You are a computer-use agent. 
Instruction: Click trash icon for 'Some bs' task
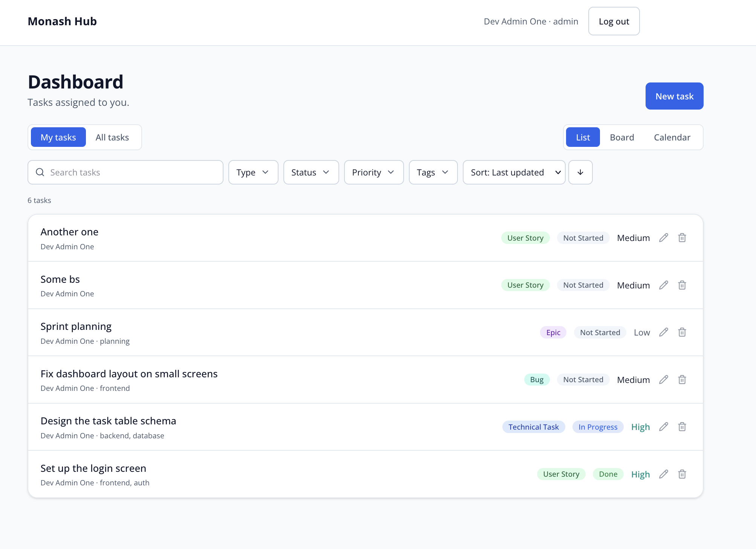pos(682,285)
